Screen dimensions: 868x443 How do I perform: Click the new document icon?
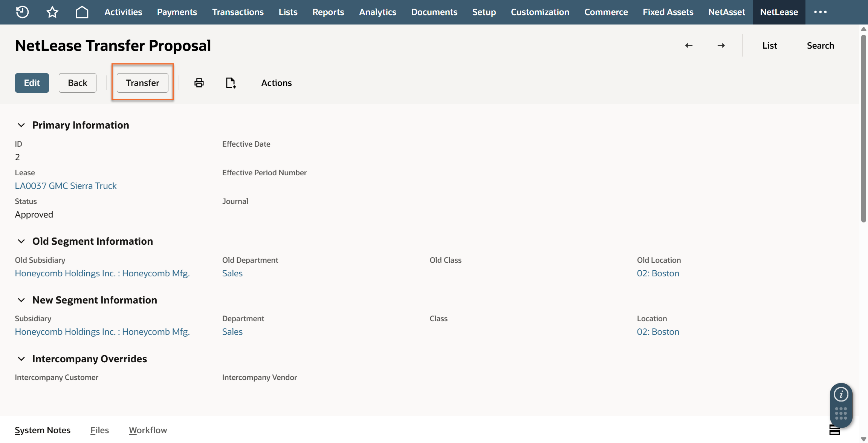pyautogui.click(x=231, y=83)
